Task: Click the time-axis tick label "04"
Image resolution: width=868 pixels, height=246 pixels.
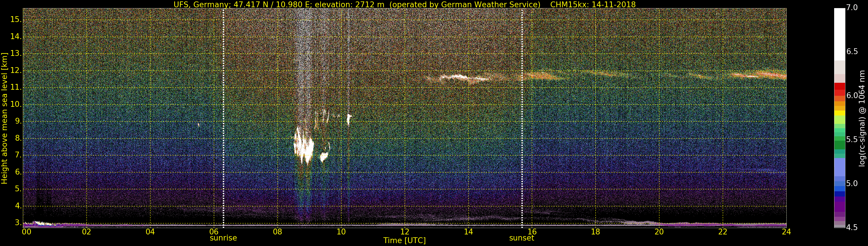Action: pyautogui.click(x=150, y=232)
